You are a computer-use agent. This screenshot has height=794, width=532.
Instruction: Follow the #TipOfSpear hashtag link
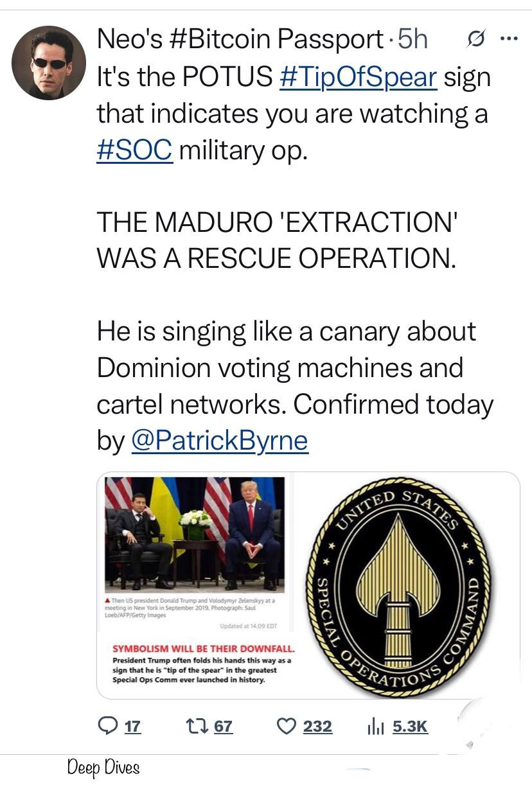(x=359, y=77)
